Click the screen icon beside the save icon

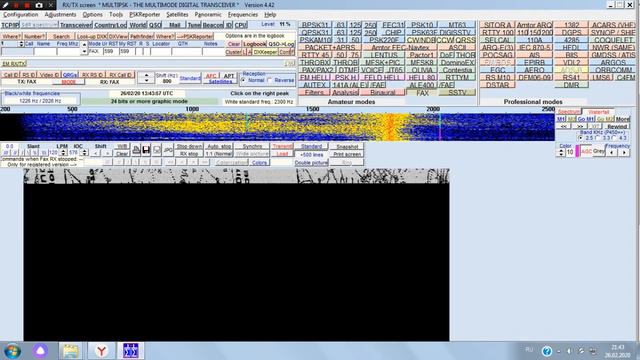click(x=157, y=150)
